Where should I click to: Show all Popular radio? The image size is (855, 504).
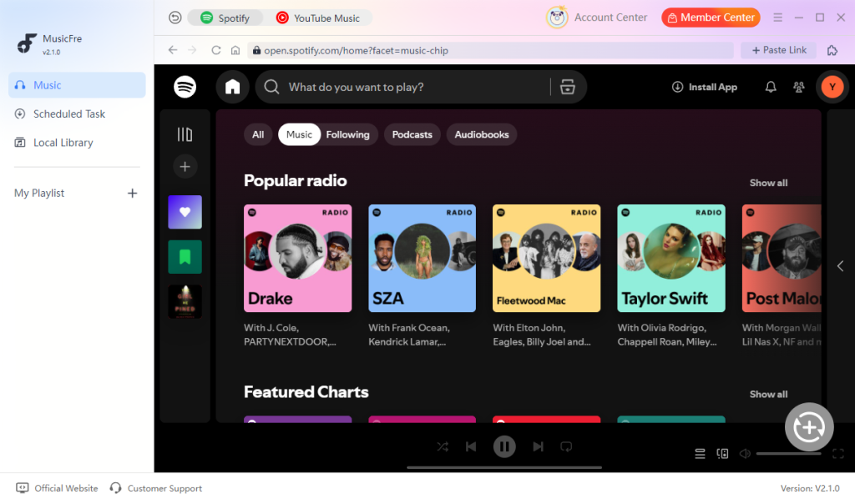tap(768, 183)
